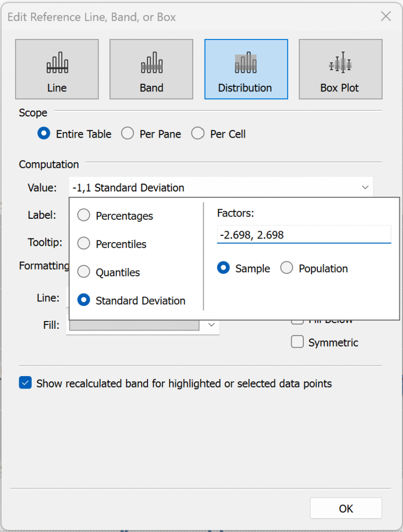Enable the Symmetric checkbox
This screenshot has width=403, height=532.
pyautogui.click(x=297, y=342)
